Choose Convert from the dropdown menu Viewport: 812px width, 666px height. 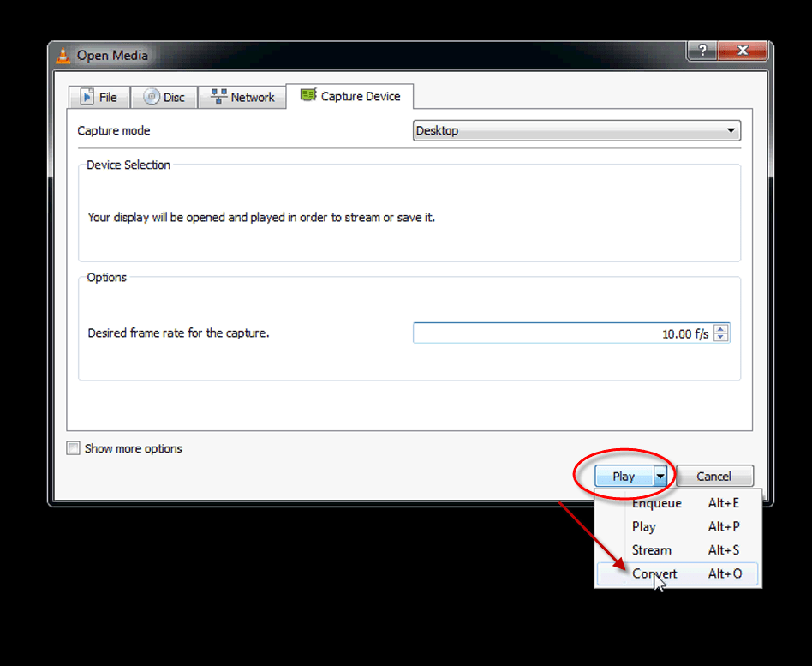tap(678, 573)
